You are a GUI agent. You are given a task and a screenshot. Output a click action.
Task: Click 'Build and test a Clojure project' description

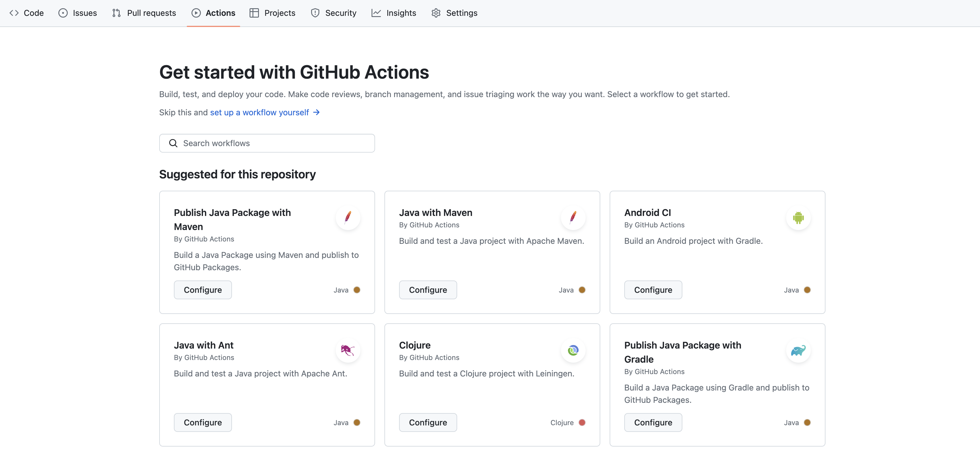click(x=486, y=373)
